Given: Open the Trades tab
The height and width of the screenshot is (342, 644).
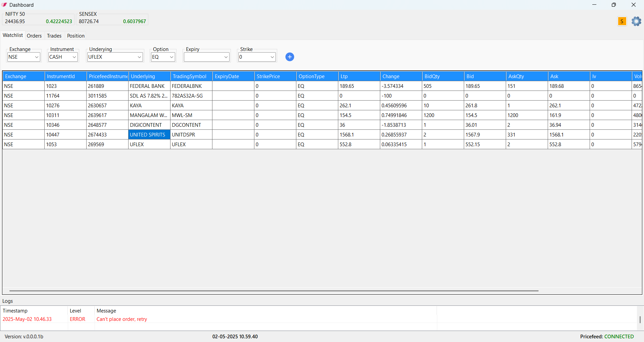Looking at the screenshot, I should pyautogui.click(x=54, y=36).
